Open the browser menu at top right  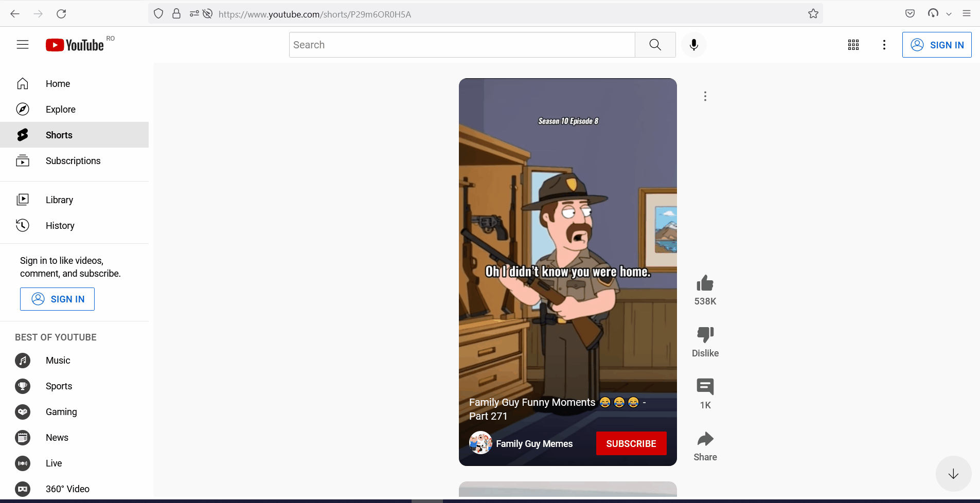coord(967,13)
